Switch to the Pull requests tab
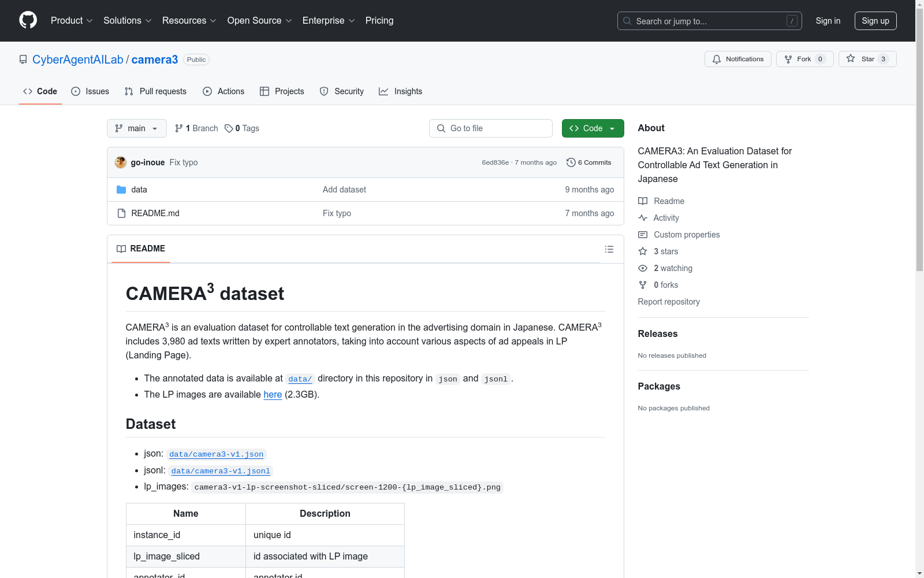 coord(155,91)
